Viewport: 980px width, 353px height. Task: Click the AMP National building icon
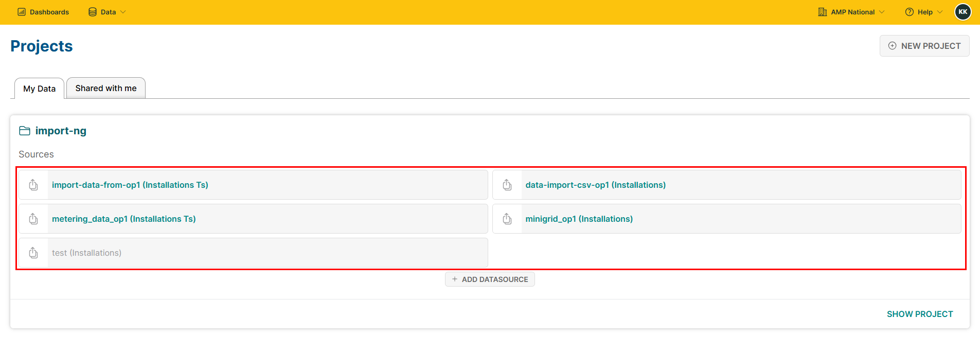[x=823, y=12]
